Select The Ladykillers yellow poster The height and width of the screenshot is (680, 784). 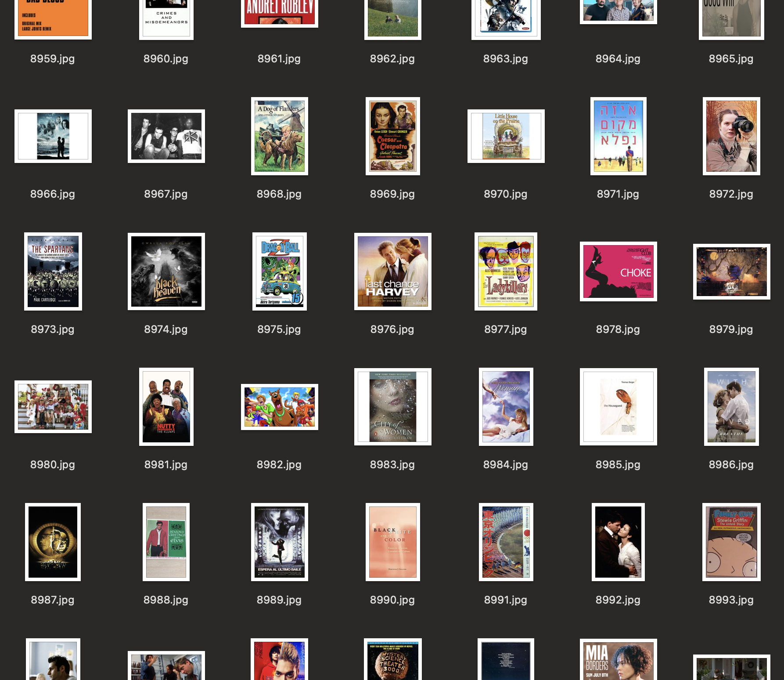pos(506,271)
